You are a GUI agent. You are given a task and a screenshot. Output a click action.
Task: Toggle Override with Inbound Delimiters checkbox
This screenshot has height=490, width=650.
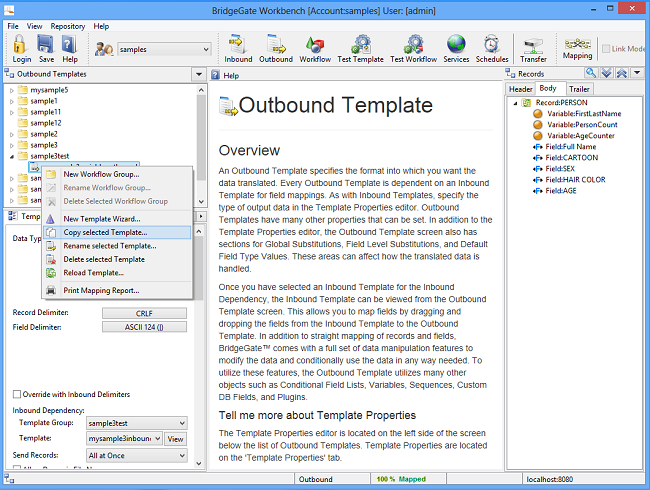(x=17, y=394)
